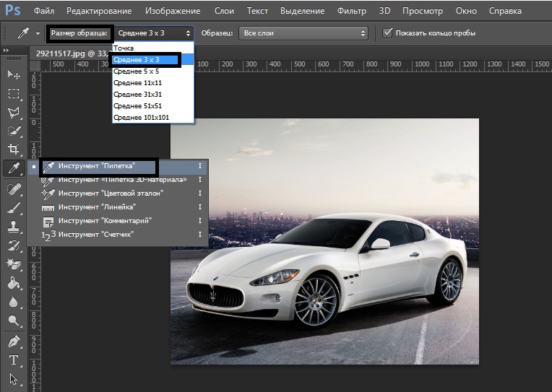This screenshot has height=392, width=552.
Task: Select the Pen tool
Action: pyautogui.click(x=13, y=340)
